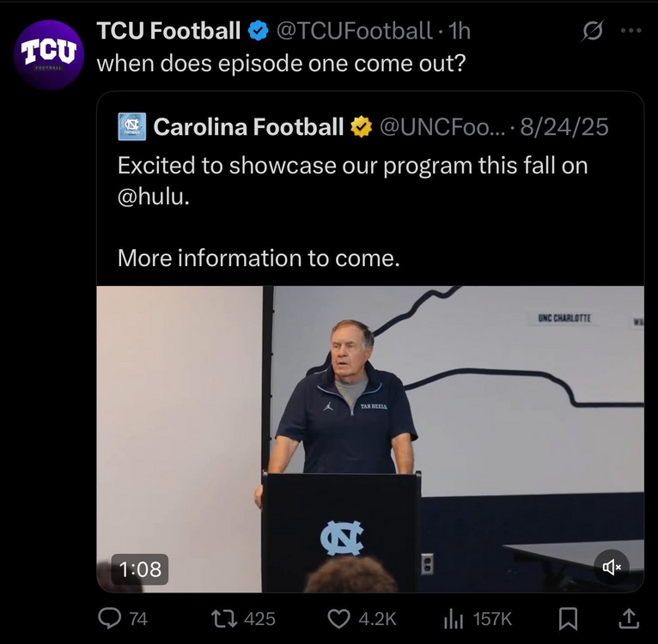658x644 pixels.
Task: Click TCU's blue verified badge
Action: click(x=258, y=32)
